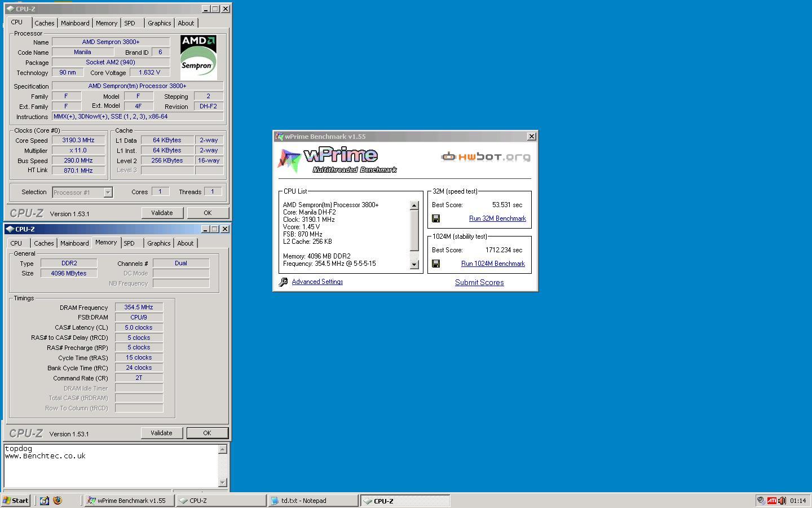Image resolution: width=812 pixels, height=508 pixels.
Task: Click the Bus Speed 290.0 MHz value
Action: coord(78,160)
